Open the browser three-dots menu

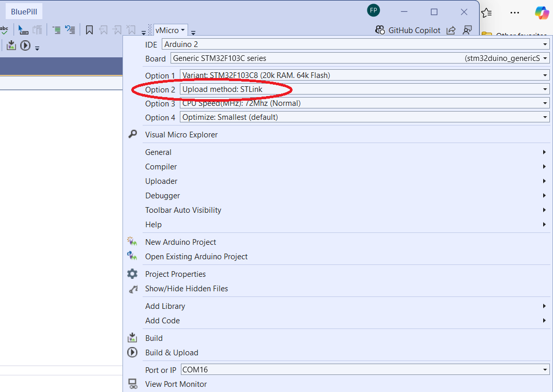[x=515, y=13]
